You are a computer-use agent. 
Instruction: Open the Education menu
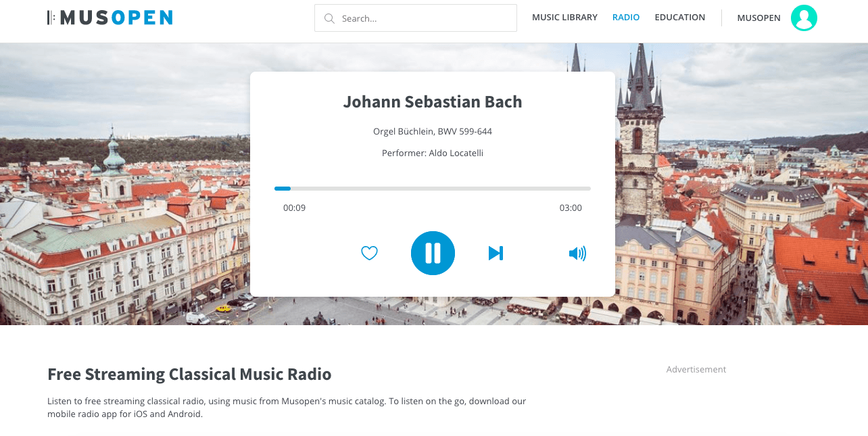coord(679,18)
